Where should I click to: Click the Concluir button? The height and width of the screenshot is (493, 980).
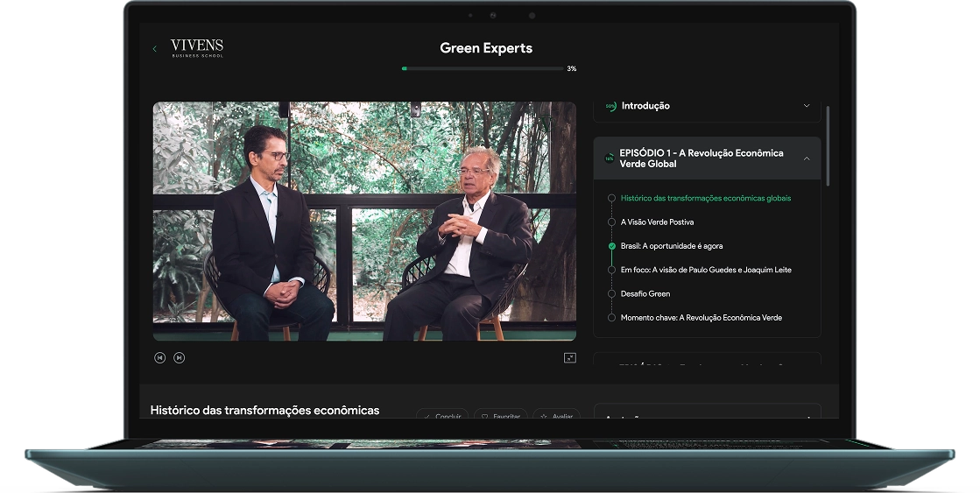tap(442, 416)
